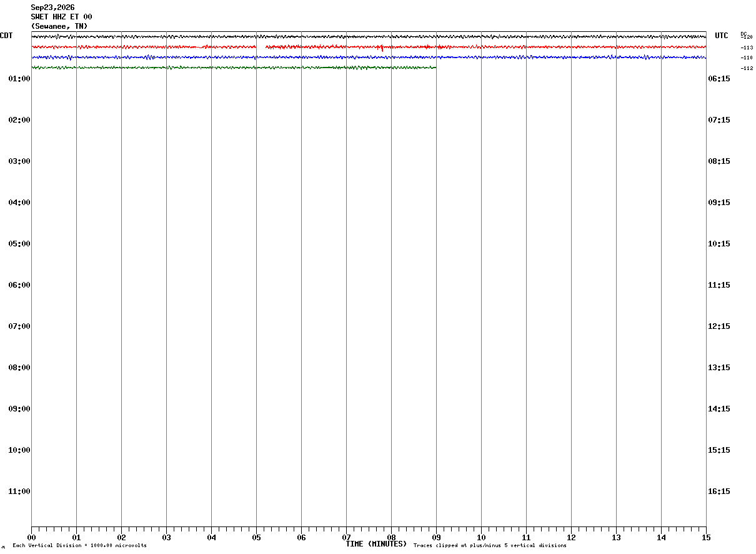Click the CDT timezone label
Screen dimensions: 756x554
[x=6, y=36]
